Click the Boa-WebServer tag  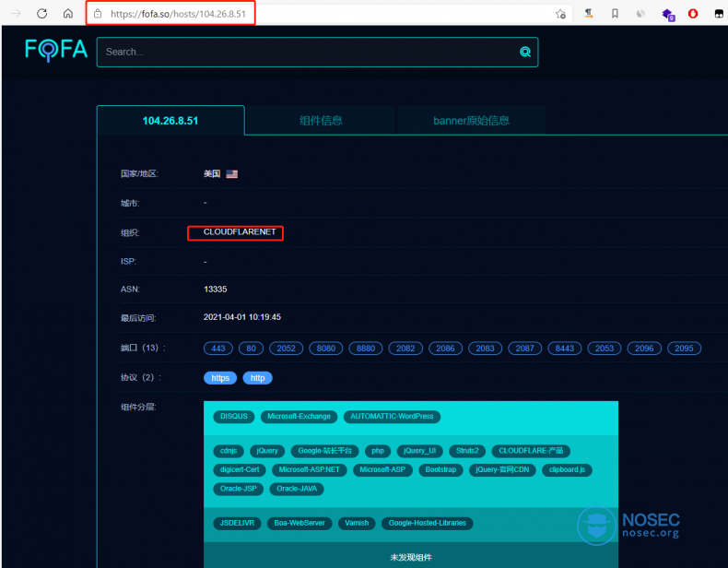pos(299,524)
